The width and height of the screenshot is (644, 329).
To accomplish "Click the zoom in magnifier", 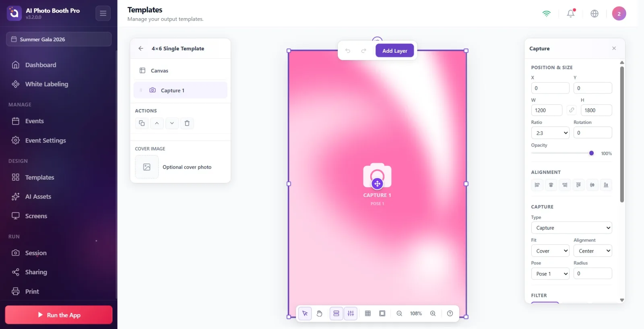I will click(433, 313).
